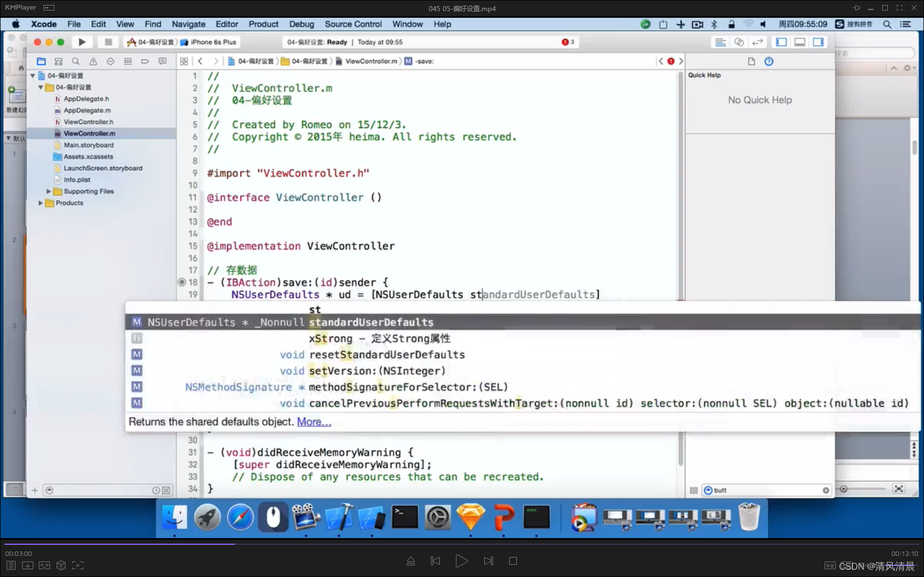
Task: Open the -save: method jump bar menu
Action: click(419, 62)
